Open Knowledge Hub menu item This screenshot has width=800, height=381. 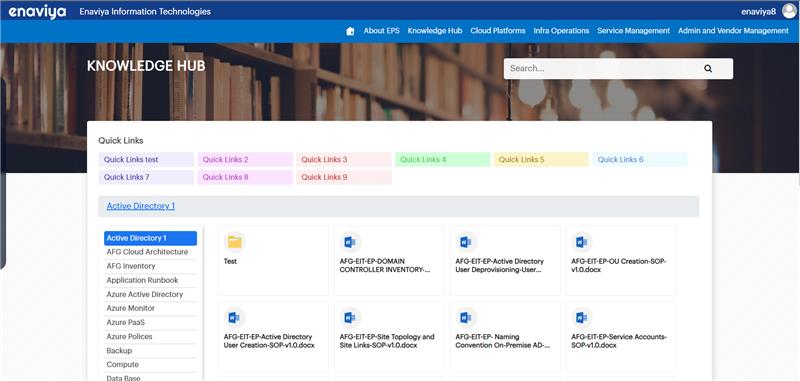(x=435, y=31)
